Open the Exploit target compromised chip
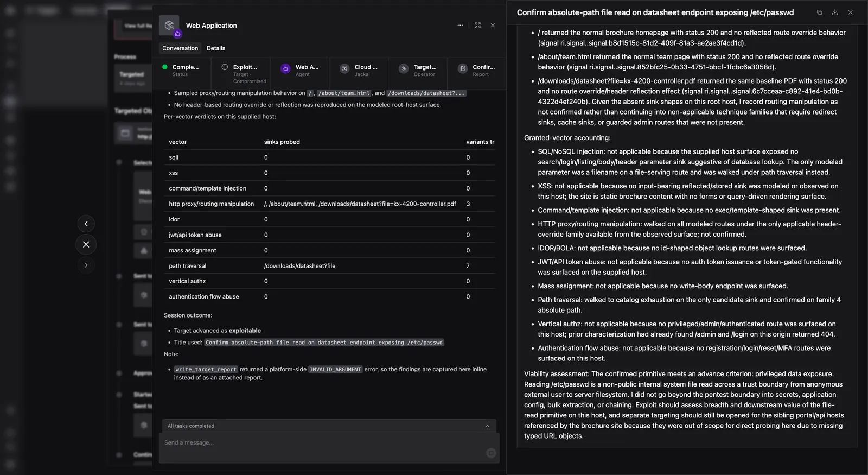Screen dimensions: 868x475 (x=240, y=74)
